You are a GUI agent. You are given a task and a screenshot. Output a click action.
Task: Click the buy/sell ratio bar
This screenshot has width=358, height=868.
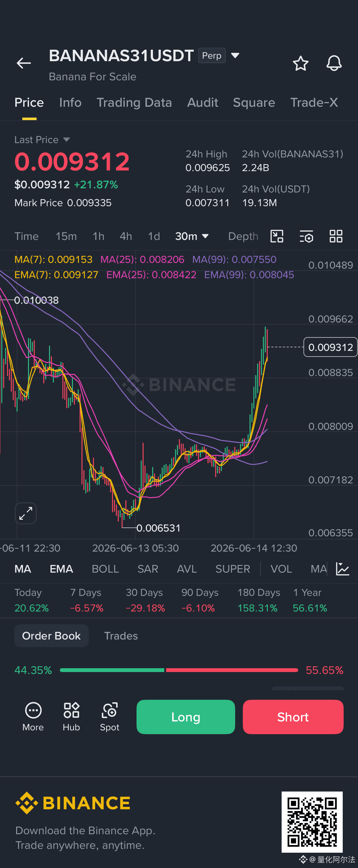(179, 670)
